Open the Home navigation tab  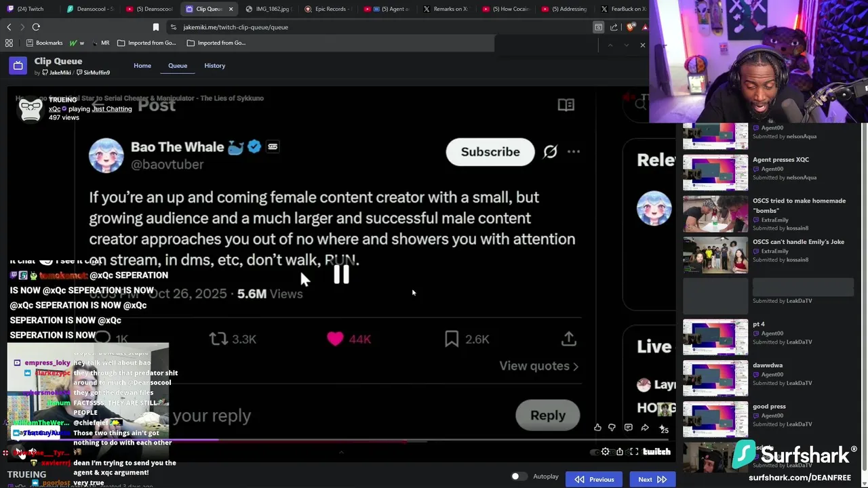142,66
